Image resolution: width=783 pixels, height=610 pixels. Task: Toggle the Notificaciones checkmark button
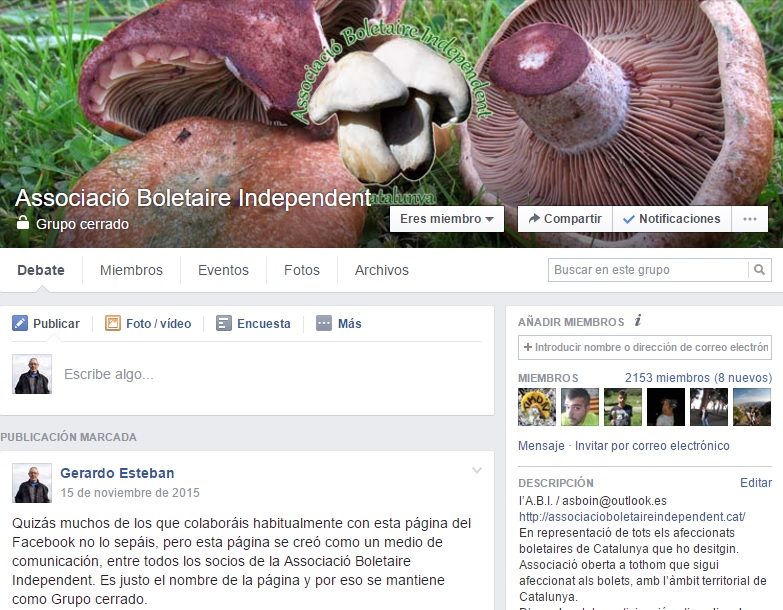(x=672, y=219)
